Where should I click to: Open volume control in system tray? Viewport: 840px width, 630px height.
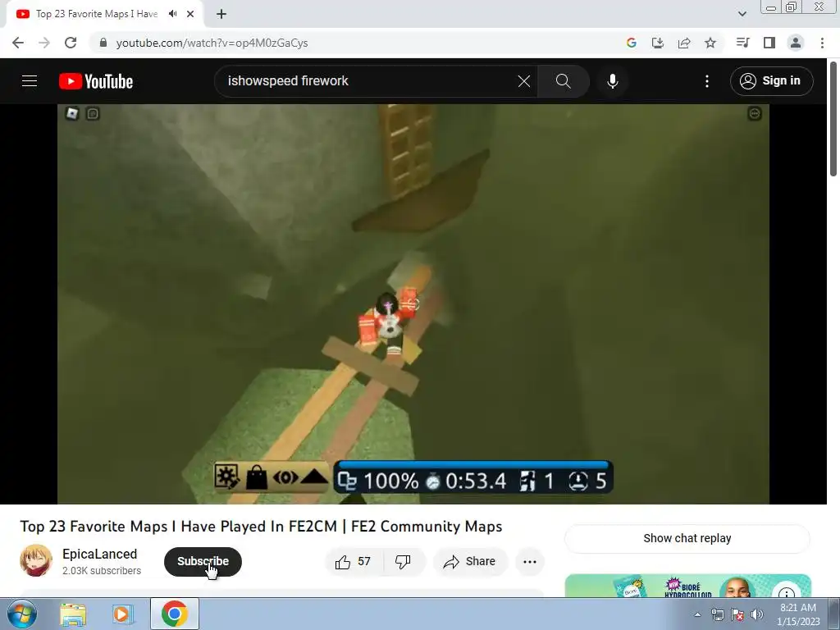[x=757, y=614]
